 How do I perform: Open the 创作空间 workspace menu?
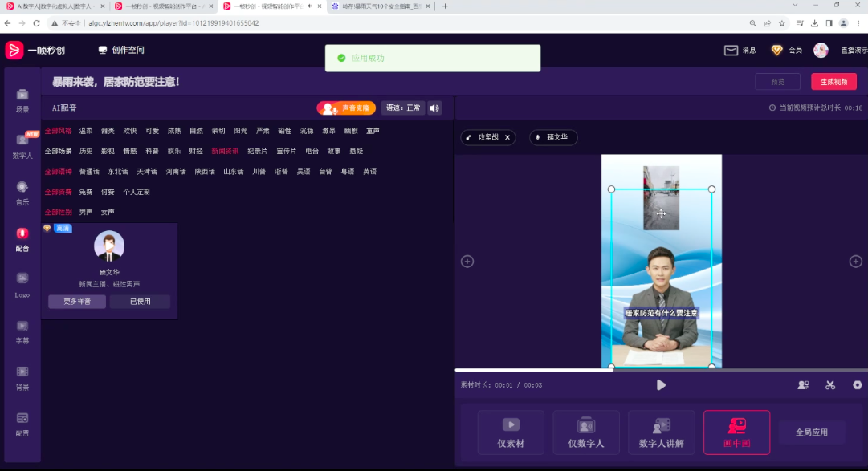click(121, 50)
